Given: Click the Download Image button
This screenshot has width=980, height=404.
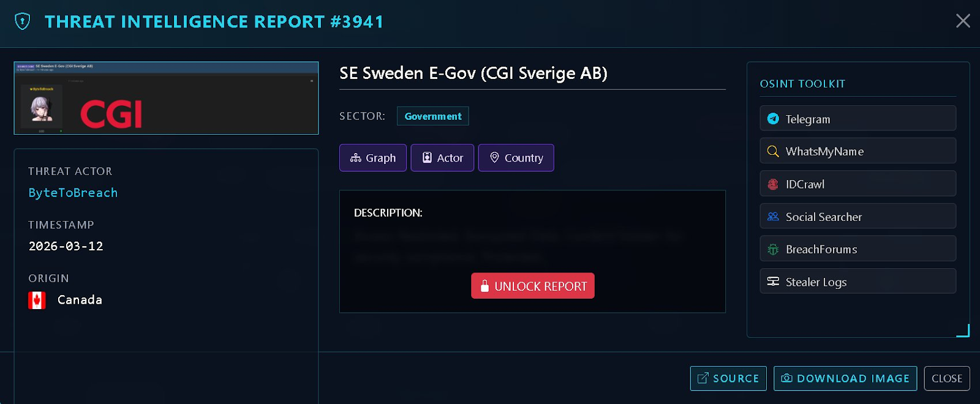Looking at the screenshot, I should [x=845, y=378].
